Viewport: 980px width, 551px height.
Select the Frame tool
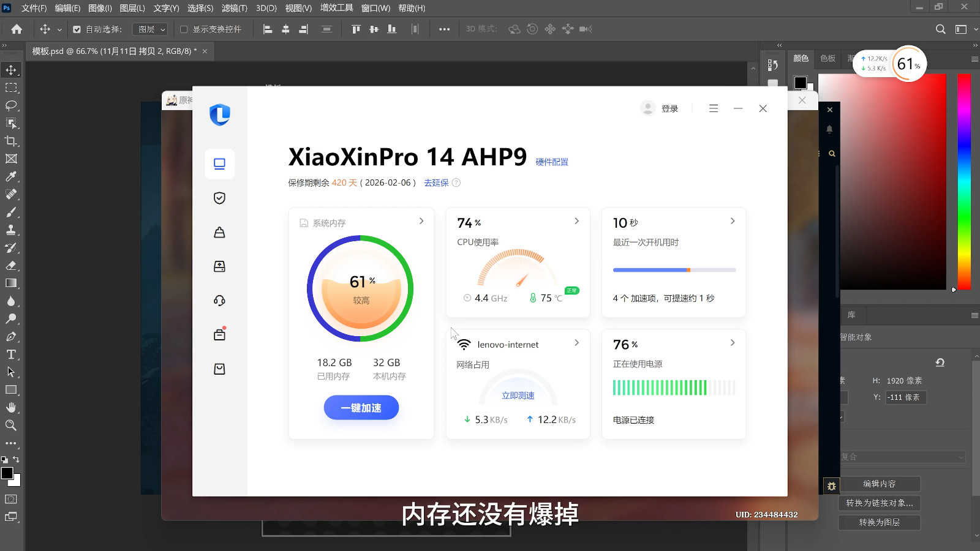point(11,159)
